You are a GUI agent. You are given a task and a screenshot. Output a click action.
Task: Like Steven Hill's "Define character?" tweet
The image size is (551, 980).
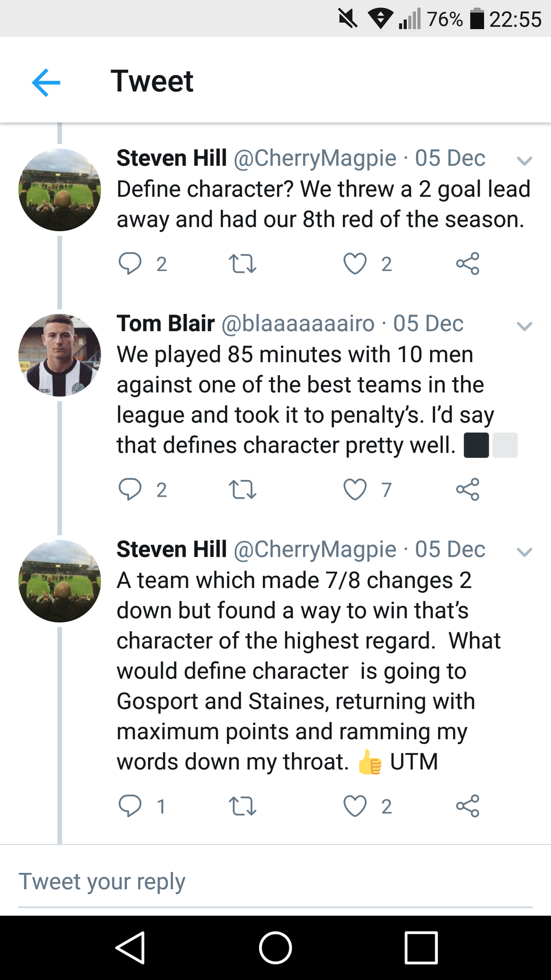click(x=355, y=264)
